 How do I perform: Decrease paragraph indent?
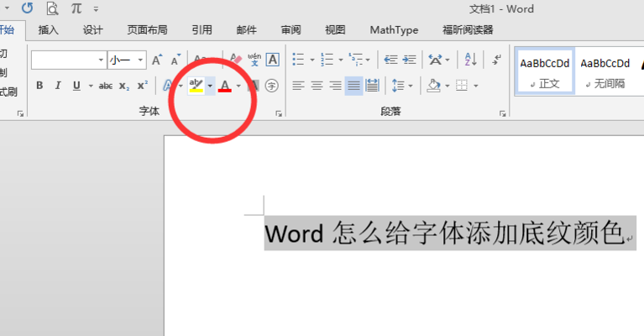(390, 60)
